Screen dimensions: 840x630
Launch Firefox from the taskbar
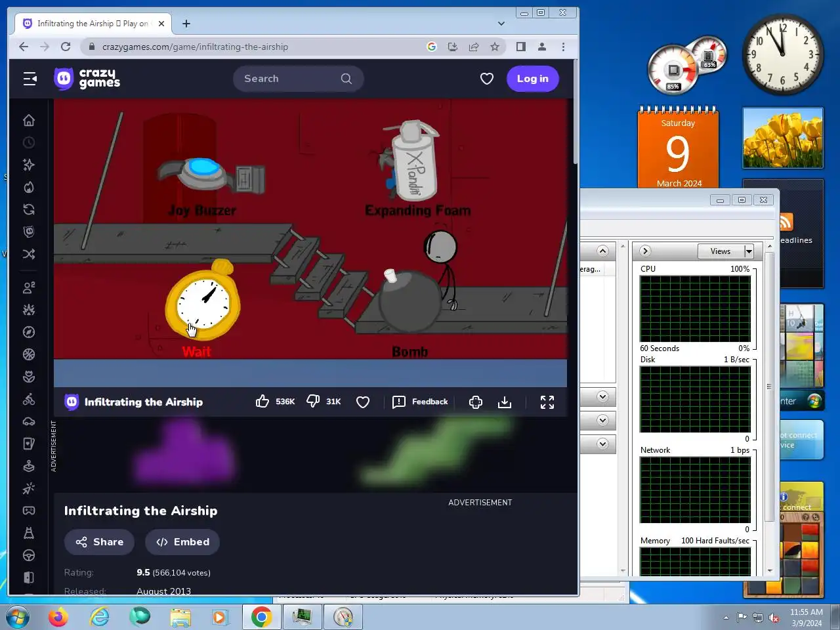[58, 618]
